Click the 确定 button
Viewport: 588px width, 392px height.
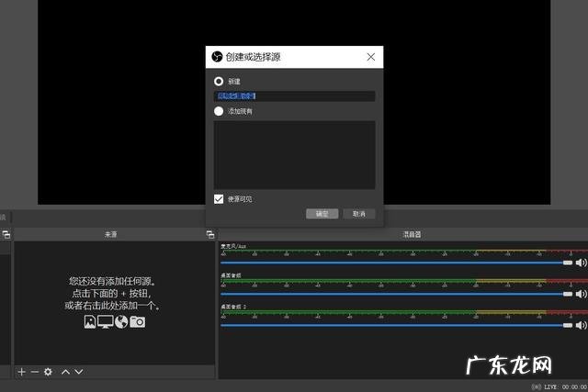322,214
